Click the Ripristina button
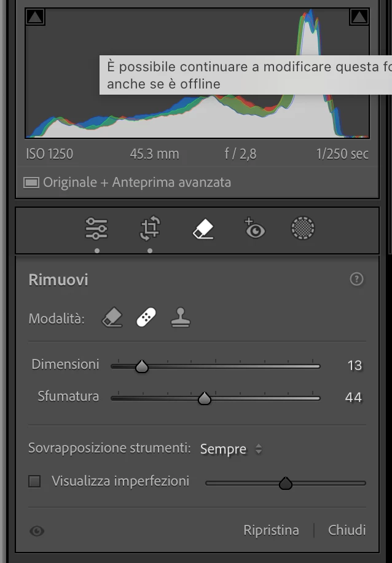The width and height of the screenshot is (392, 563). tap(271, 530)
